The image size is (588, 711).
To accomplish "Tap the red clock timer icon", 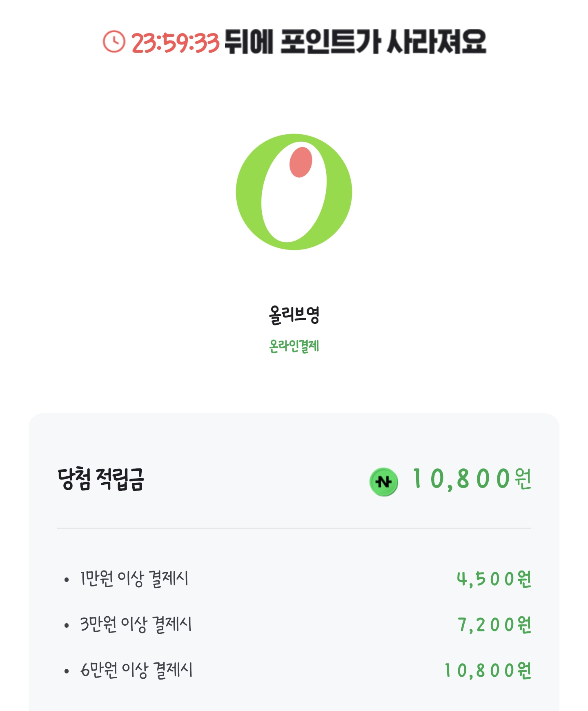I will (x=114, y=42).
